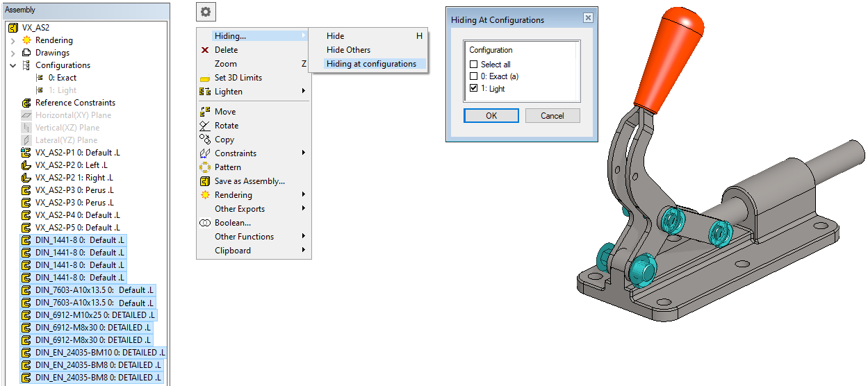Image resolution: width=868 pixels, height=386 pixels.
Task: Click the Pattern icon in context menu
Action: [x=205, y=167]
